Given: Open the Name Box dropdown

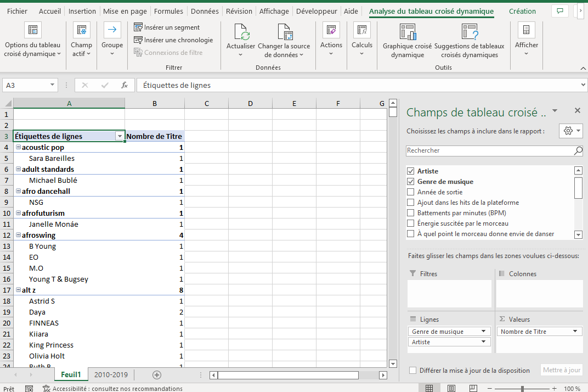Looking at the screenshot, I should tap(52, 85).
